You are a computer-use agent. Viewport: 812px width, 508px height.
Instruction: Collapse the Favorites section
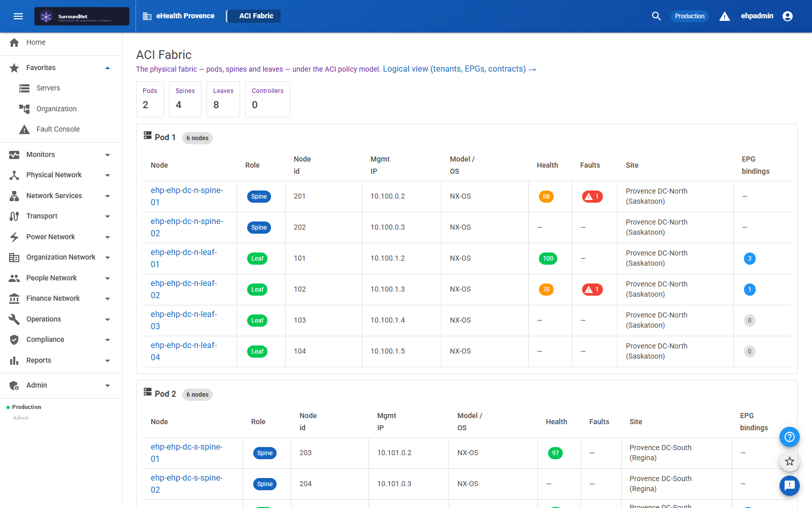[x=108, y=68]
